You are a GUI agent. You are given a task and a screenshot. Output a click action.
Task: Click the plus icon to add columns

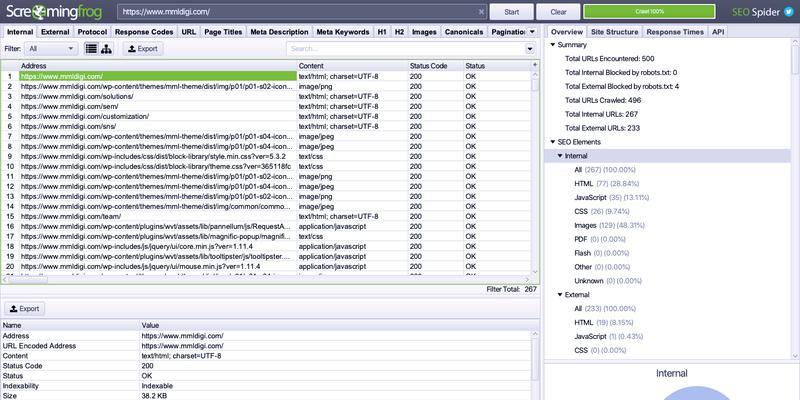(x=535, y=65)
